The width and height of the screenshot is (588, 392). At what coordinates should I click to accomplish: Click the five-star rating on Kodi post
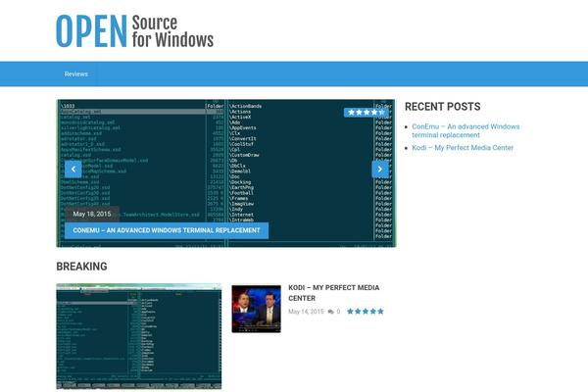pos(366,312)
